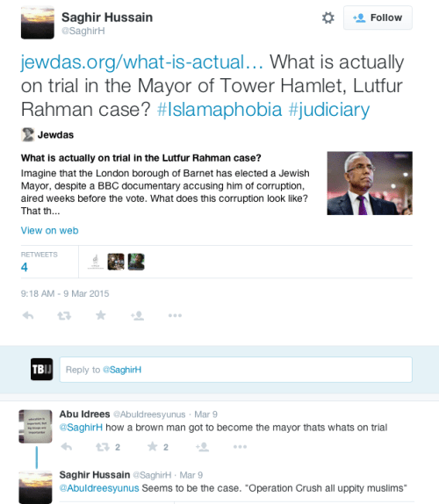Retweet the main tweet icon
439x504 pixels.
[64, 315]
